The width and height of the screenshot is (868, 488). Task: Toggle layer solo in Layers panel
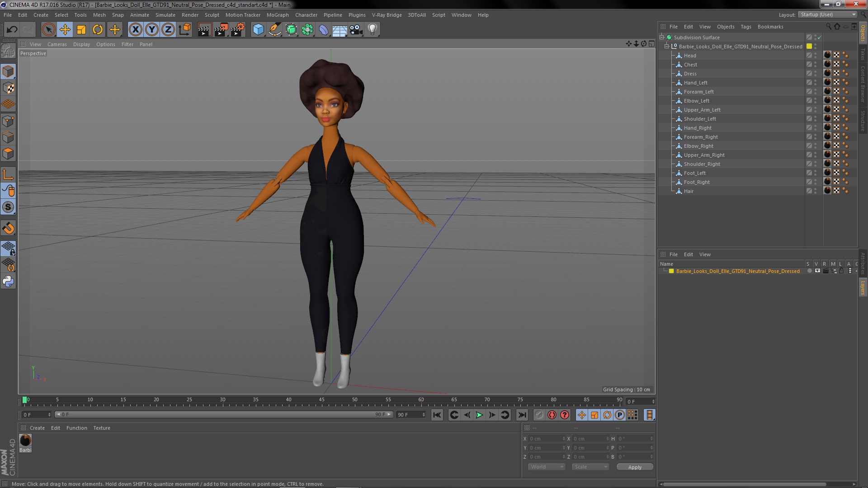809,271
